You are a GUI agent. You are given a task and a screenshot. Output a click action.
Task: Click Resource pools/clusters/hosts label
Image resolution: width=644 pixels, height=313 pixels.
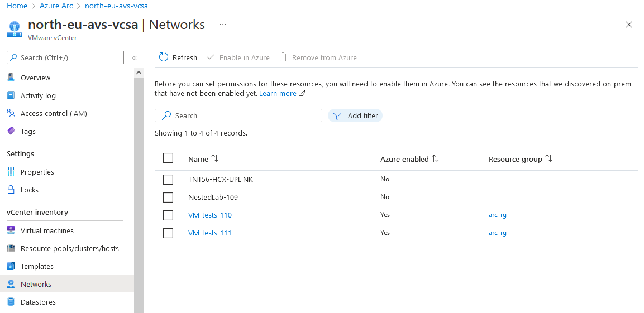(x=70, y=249)
